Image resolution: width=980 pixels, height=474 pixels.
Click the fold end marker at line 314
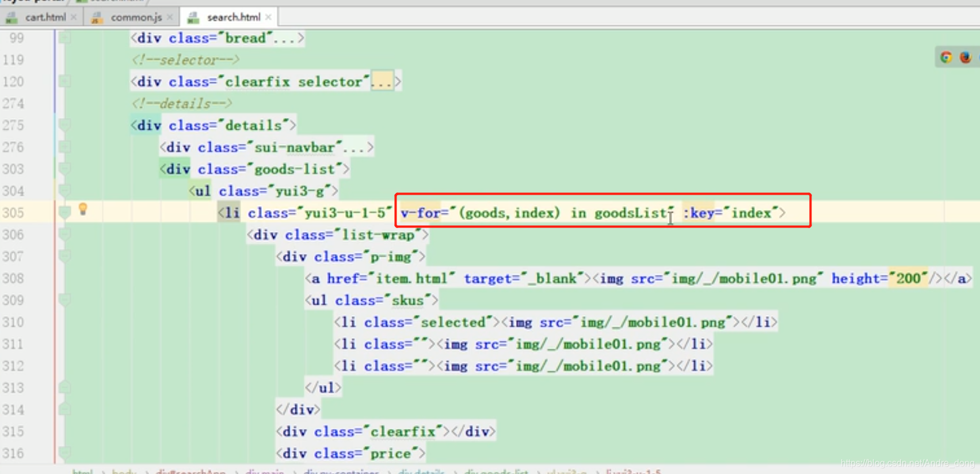point(65,410)
